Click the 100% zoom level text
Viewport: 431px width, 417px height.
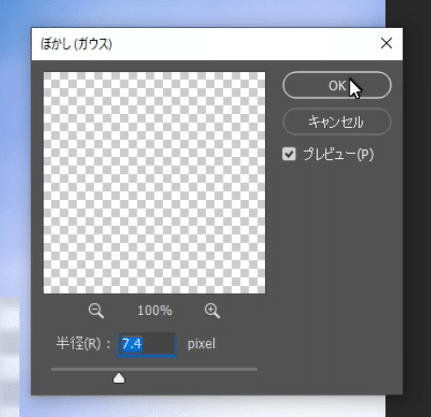155,311
